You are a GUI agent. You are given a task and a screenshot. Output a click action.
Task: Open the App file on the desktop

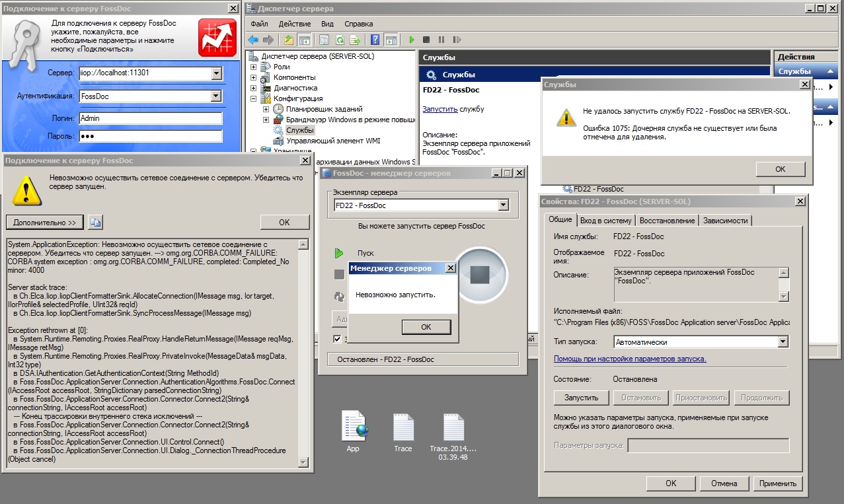[x=353, y=426]
